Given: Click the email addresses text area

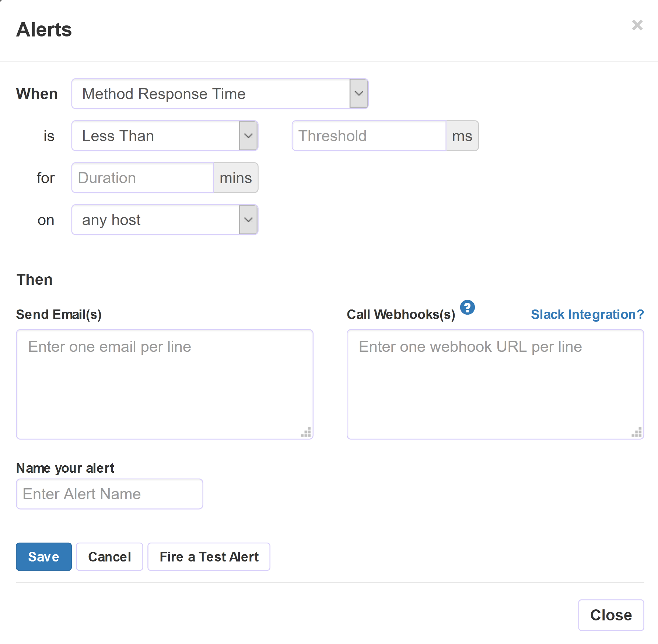Looking at the screenshot, I should [164, 384].
